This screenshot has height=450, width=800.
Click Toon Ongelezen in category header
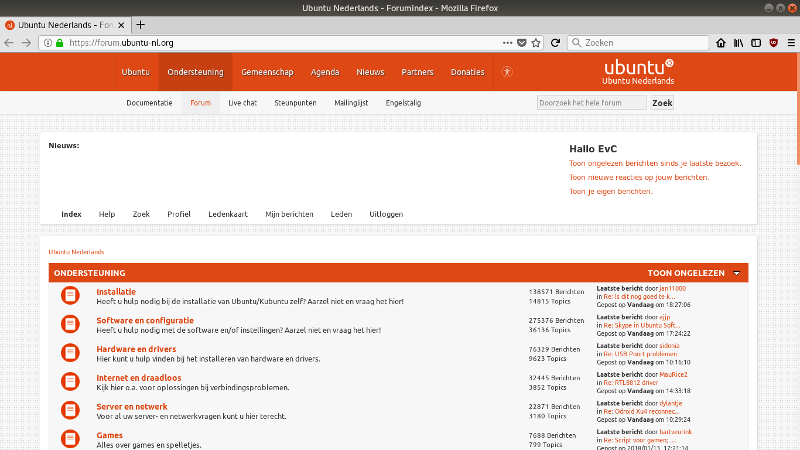(686, 273)
